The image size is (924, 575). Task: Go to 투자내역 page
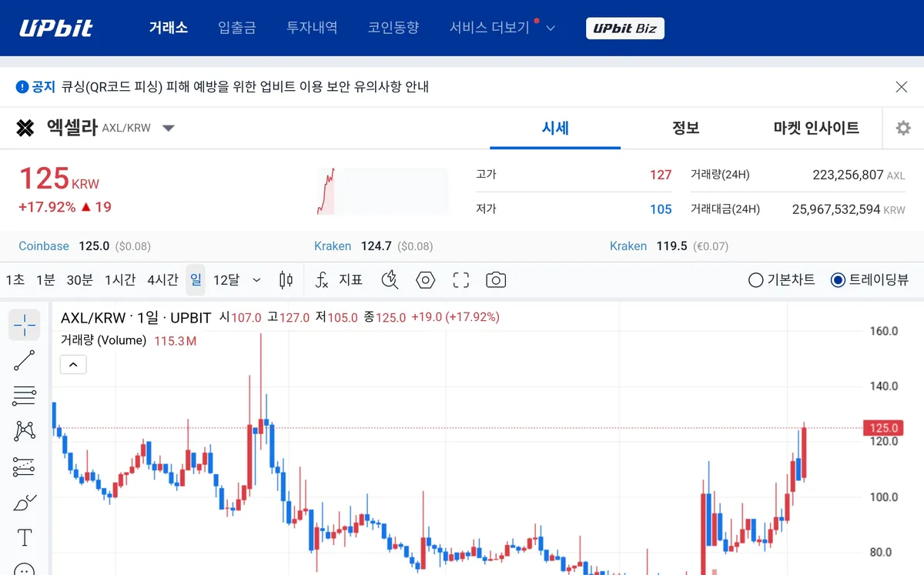point(312,28)
